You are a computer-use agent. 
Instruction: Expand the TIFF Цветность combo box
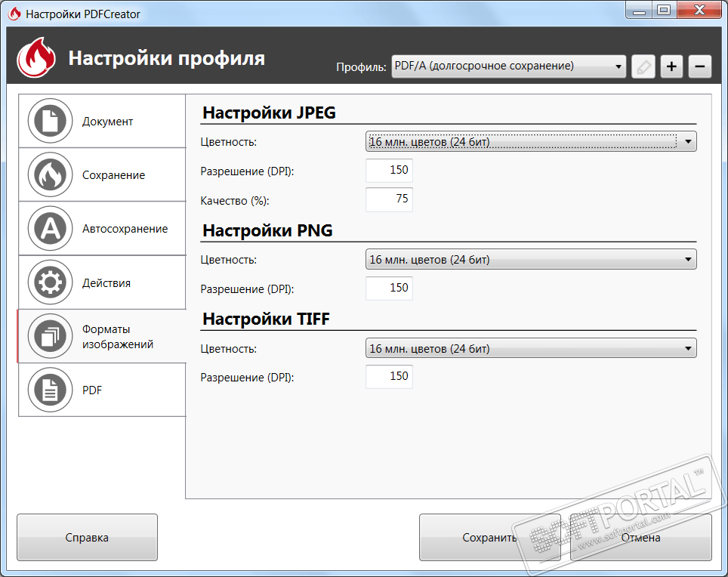[x=531, y=349]
